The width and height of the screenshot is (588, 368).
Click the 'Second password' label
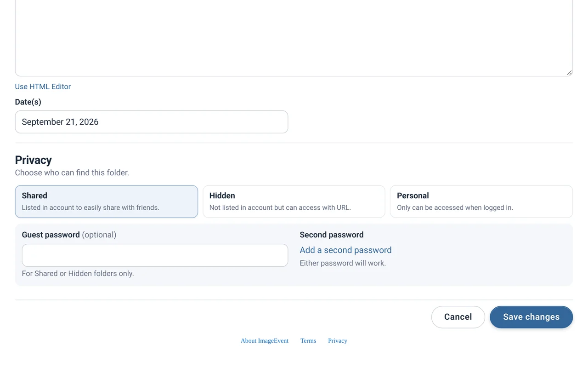332,235
